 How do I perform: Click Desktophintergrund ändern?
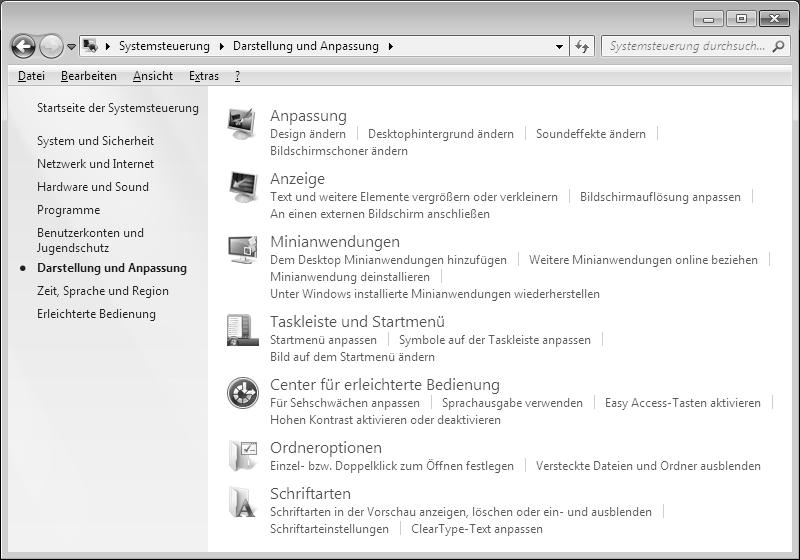(441, 134)
